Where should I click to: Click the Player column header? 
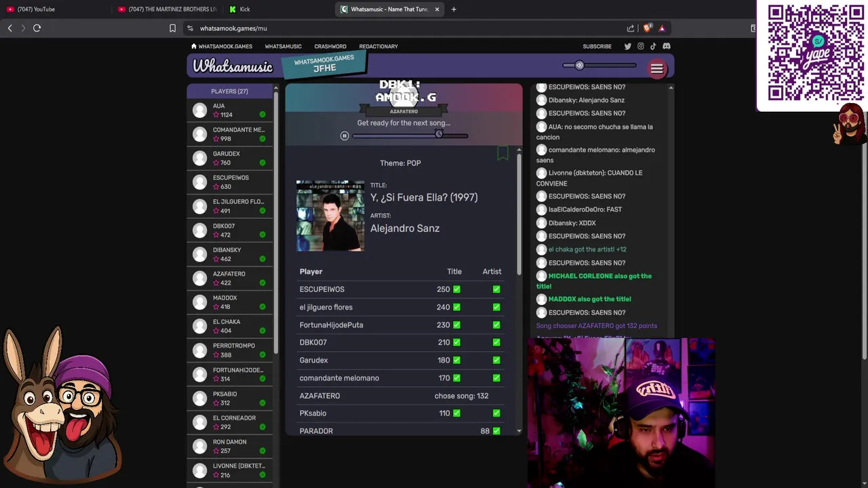point(311,272)
